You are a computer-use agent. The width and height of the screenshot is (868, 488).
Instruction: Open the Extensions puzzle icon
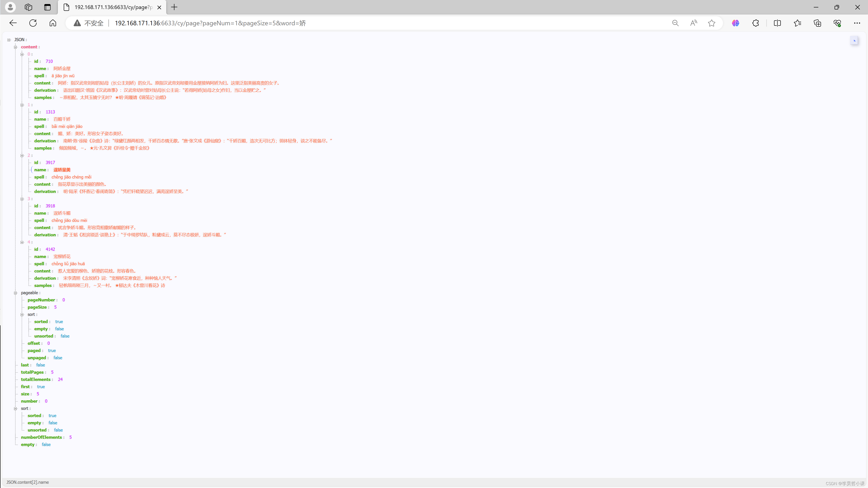click(755, 23)
